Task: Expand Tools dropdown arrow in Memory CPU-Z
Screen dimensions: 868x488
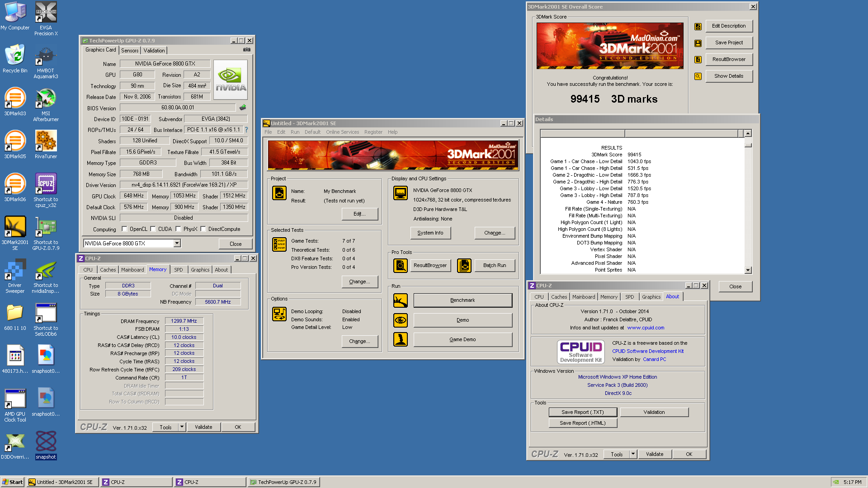Action: [x=182, y=427]
